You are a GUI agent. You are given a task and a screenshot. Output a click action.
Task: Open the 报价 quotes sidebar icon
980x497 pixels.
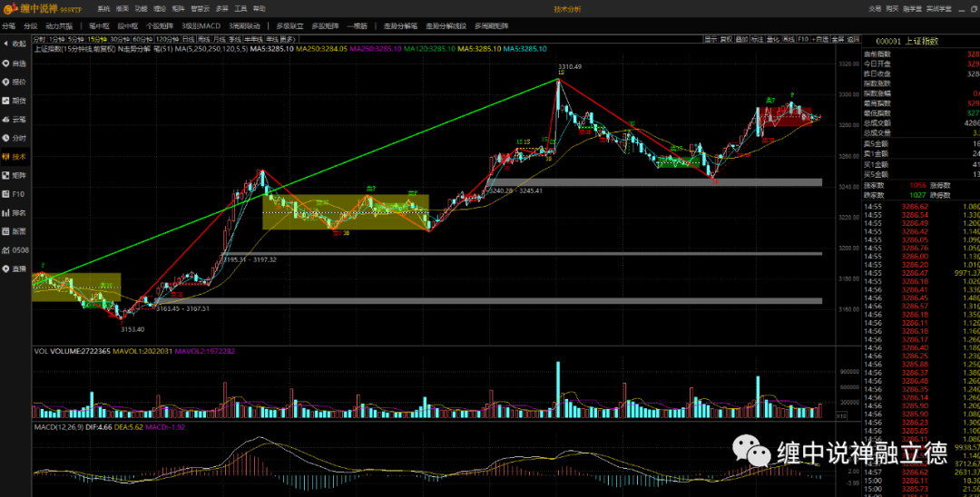15,82
